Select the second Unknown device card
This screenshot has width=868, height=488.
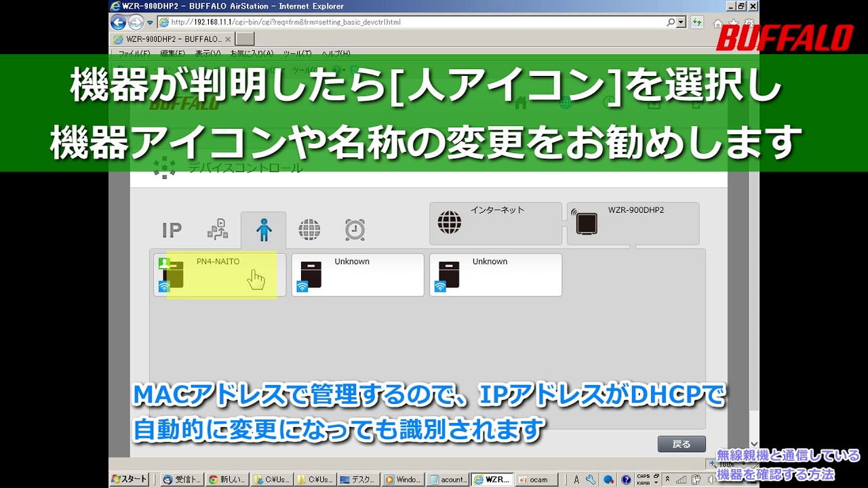click(496, 275)
